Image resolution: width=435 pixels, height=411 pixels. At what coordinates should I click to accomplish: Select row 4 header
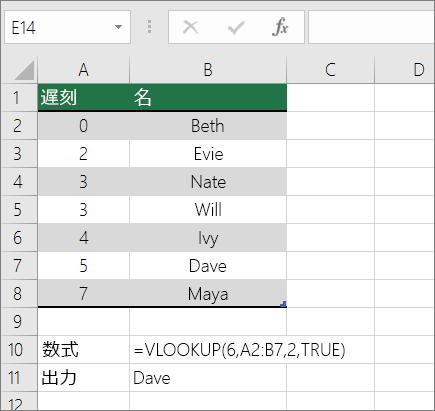coord(19,182)
